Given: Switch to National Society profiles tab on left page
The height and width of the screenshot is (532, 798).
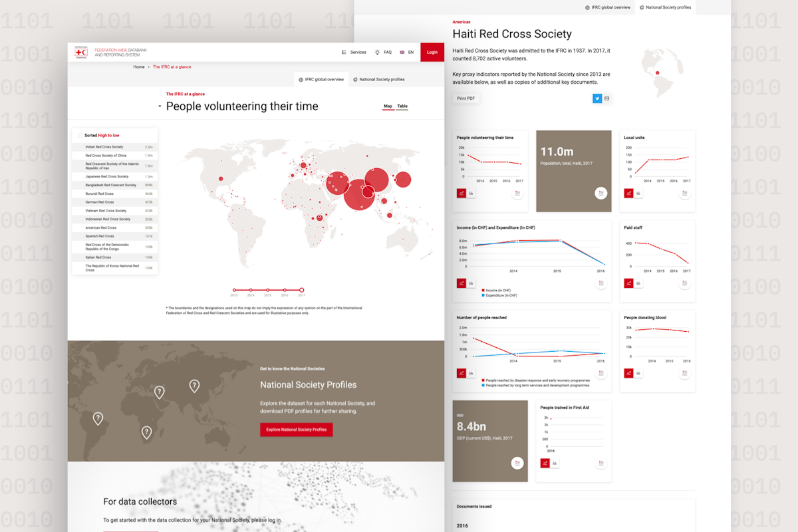Looking at the screenshot, I should pyautogui.click(x=379, y=79).
